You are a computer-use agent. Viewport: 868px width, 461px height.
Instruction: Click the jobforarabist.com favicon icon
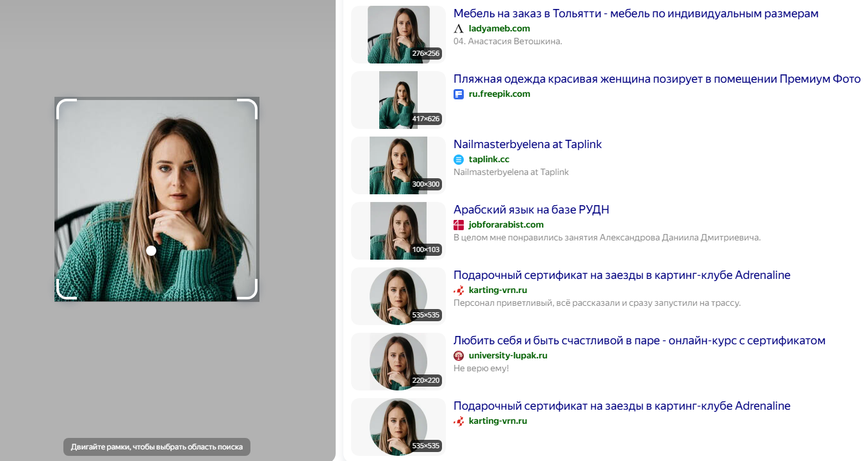459,225
